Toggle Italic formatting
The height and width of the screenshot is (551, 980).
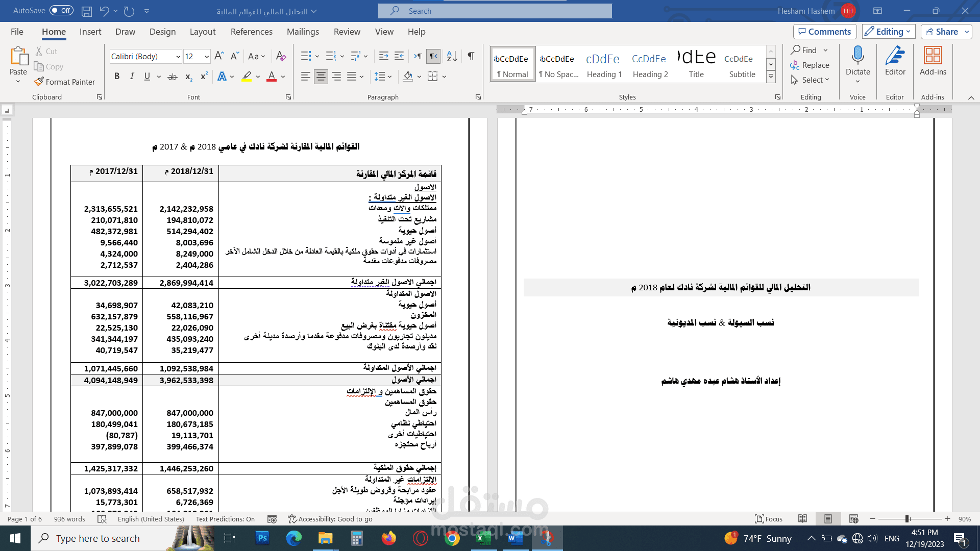point(132,77)
